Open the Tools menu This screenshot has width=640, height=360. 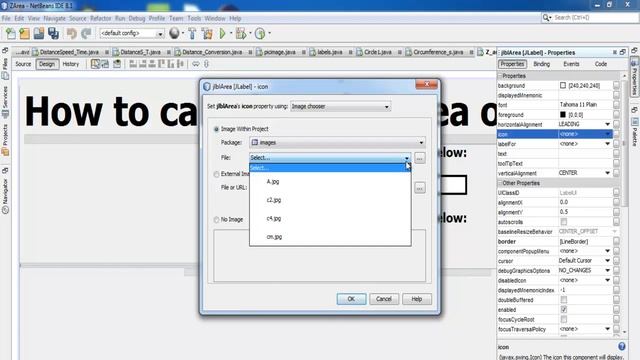click(x=194, y=18)
